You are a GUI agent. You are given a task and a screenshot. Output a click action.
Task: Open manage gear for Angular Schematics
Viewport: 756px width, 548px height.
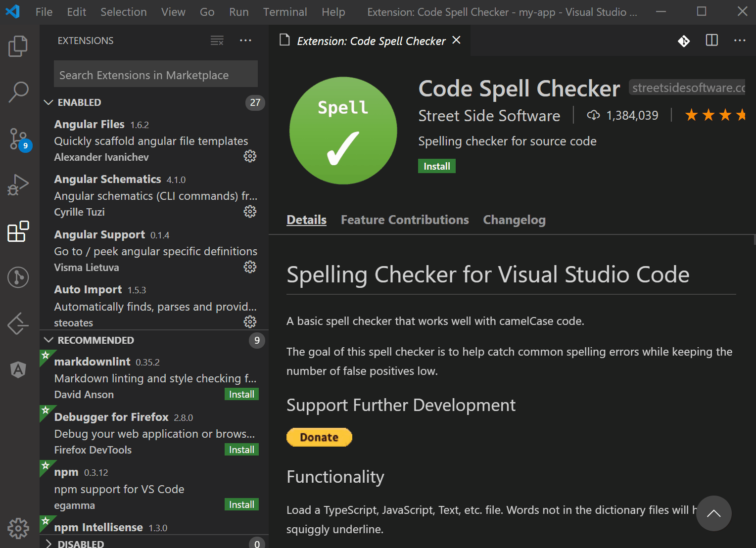click(x=250, y=212)
